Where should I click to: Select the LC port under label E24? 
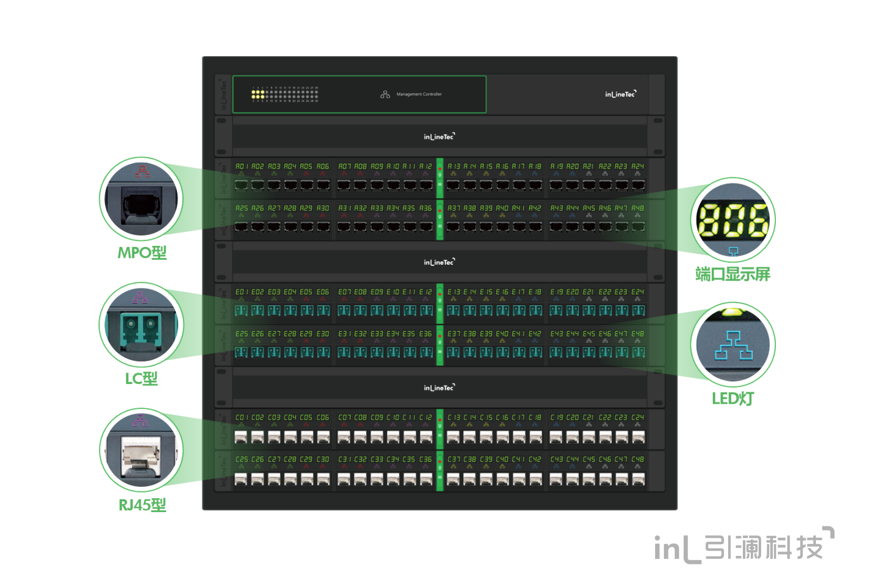pyautogui.click(x=638, y=311)
